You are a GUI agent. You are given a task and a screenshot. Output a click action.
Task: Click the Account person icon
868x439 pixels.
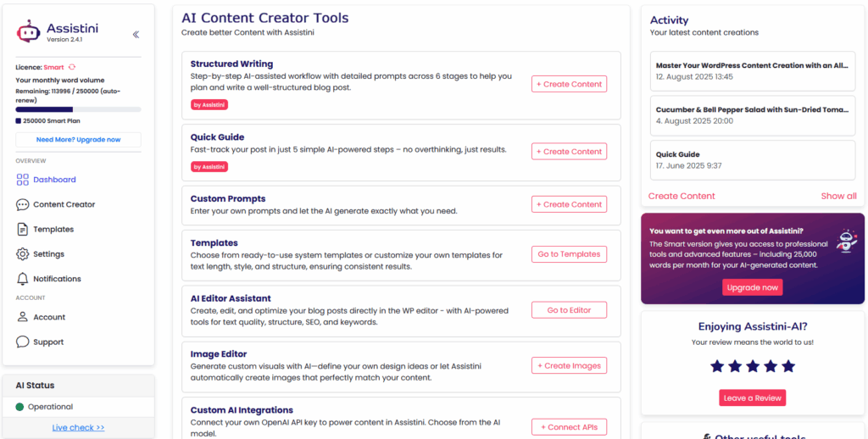click(23, 317)
